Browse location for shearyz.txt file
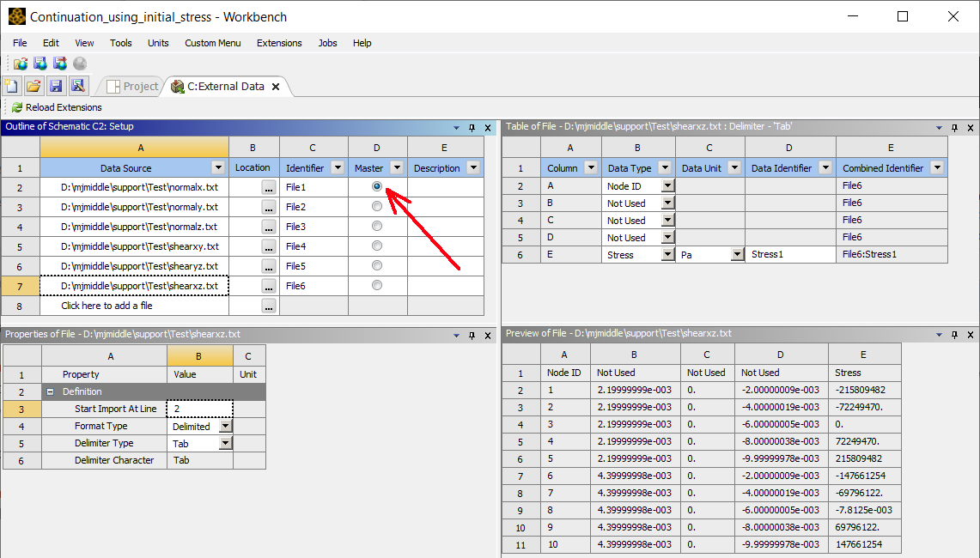Viewport: 980px width, 558px height. pyautogui.click(x=269, y=267)
